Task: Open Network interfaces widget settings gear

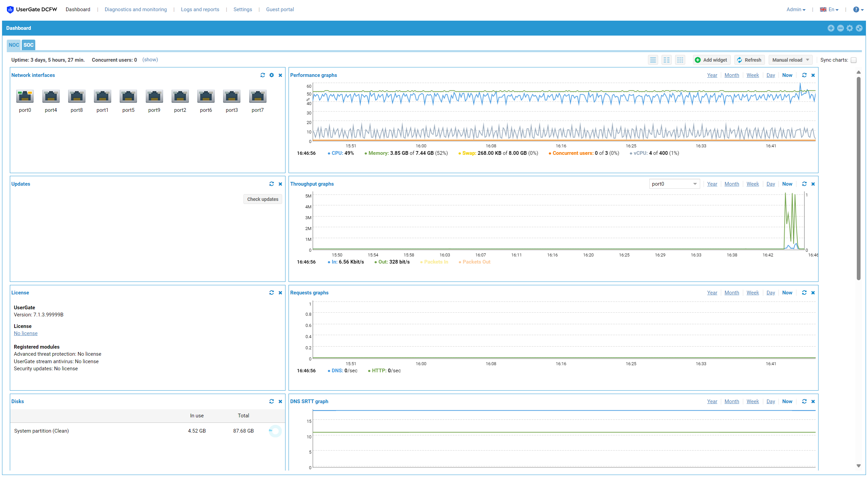Action: click(272, 75)
